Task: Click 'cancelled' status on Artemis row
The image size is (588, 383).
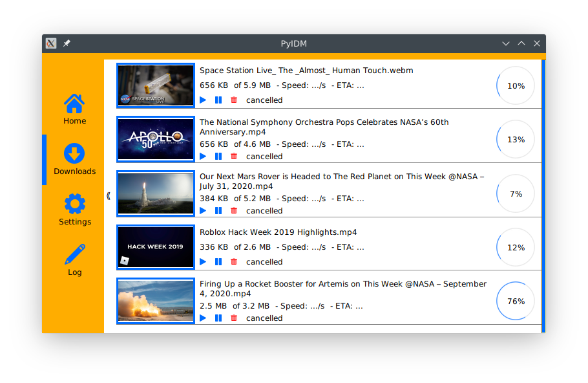Action: (x=264, y=318)
